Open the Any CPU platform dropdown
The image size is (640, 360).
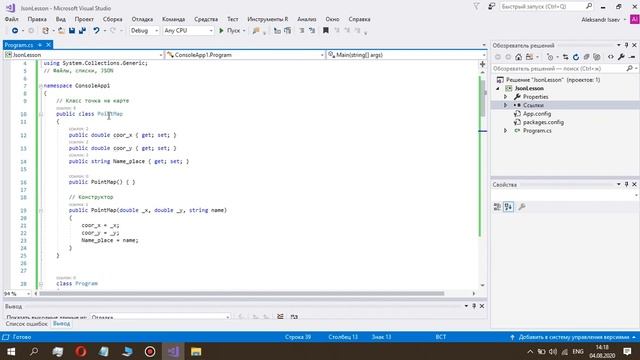(188, 31)
